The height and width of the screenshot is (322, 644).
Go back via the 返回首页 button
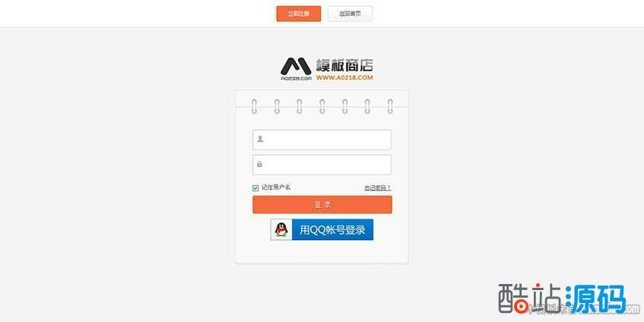(x=350, y=14)
